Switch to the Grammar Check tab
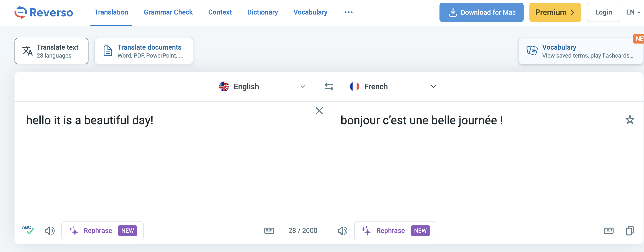Screen dimensions: 644x252 click(168, 12)
